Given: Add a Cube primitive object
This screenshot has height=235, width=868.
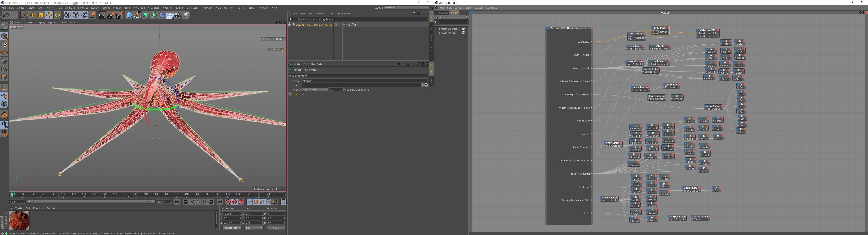Looking at the screenshot, I should pos(129,15).
